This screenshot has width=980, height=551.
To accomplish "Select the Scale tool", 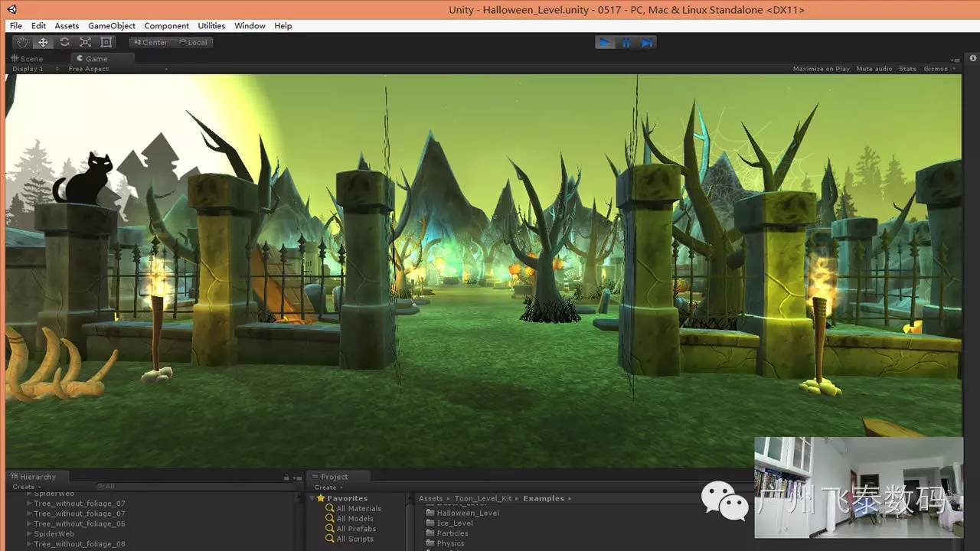I will (x=85, y=43).
